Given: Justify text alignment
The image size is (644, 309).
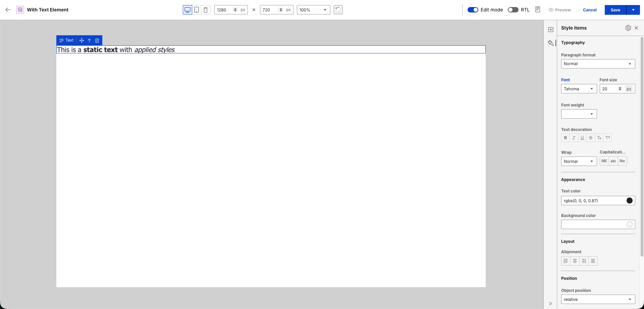Looking at the screenshot, I should (x=593, y=261).
